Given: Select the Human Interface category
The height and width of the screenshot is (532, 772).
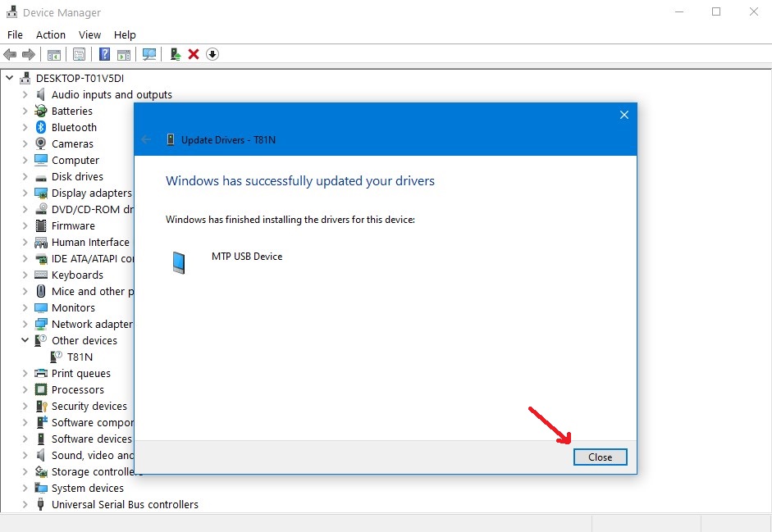Looking at the screenshot, I should [90, 242].
